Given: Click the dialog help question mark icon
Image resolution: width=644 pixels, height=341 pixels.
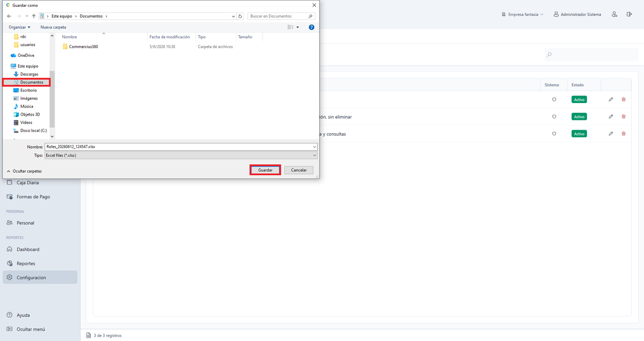Looking at the screenshot, I should [311, 27].
